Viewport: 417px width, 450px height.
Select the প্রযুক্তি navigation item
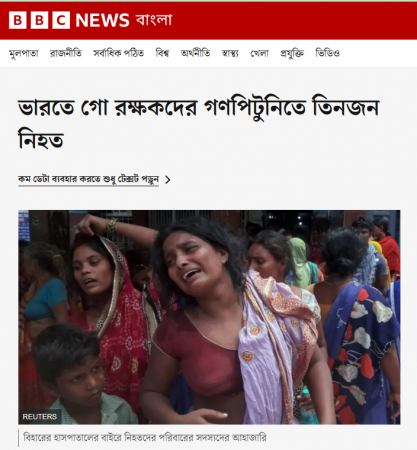click(x=292, y=53)
